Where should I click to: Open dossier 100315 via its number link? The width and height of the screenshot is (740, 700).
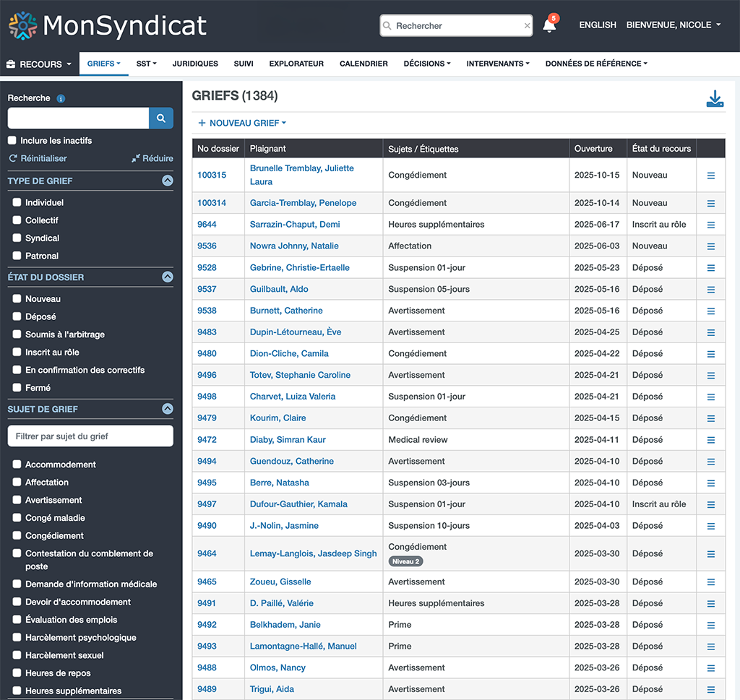click(212, 175)
